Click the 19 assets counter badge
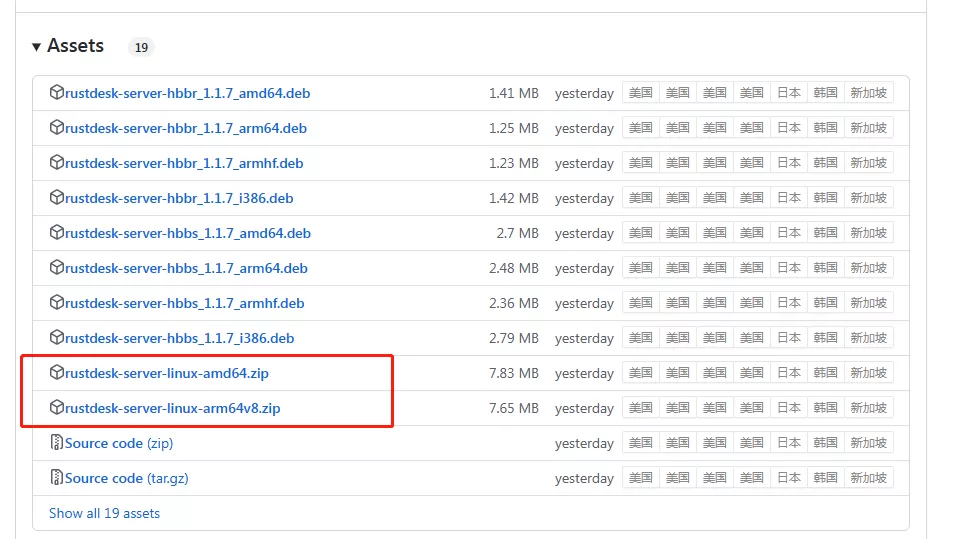The height and width of the screenshot is (539, 974). tap(141, 47)
